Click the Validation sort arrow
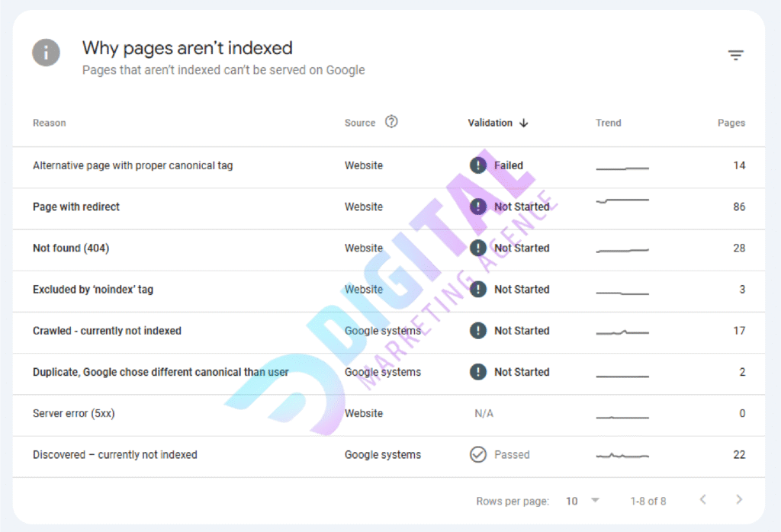Image resolution: width=781 pixels, height=532 pixels. click(523, 123)
